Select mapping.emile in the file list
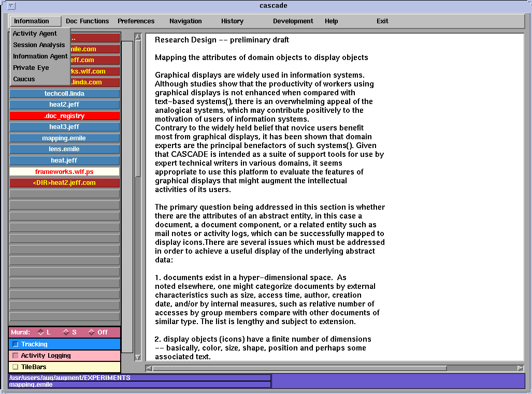Image resolution: width=532 pixels, height=394 pixels. [x=64, y=138]
